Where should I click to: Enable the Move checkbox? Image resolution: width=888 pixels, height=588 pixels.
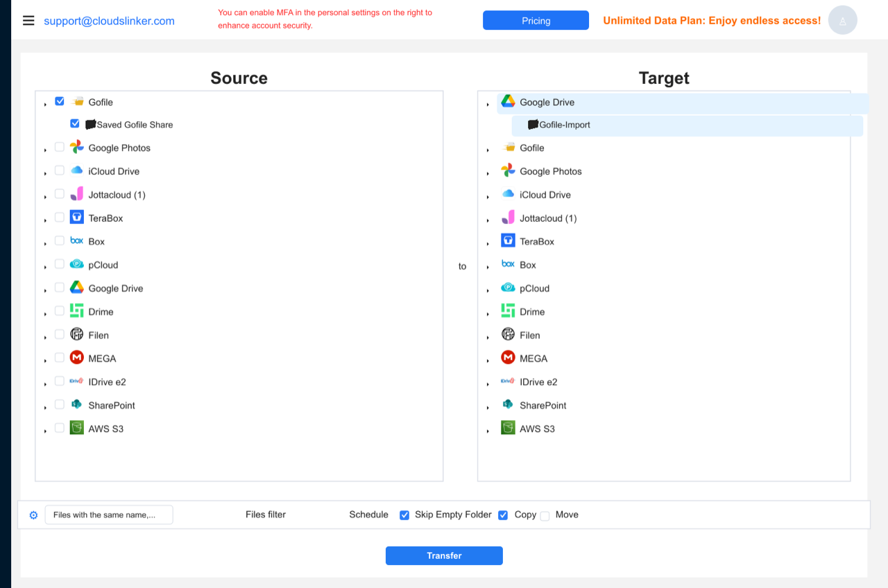pyautogui.click(x=545, y=516)
